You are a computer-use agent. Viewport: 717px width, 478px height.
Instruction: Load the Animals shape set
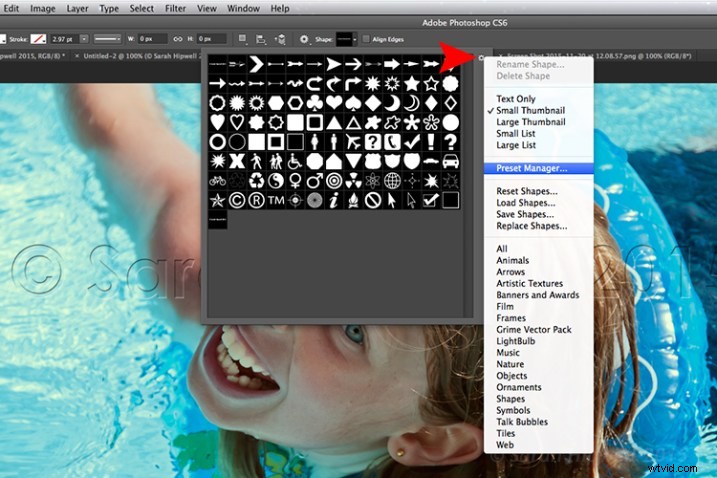pyautogui.click(x=513, y=260)
